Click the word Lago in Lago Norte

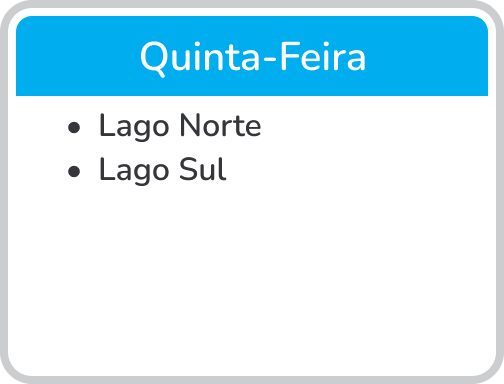[x=134, y=126]
